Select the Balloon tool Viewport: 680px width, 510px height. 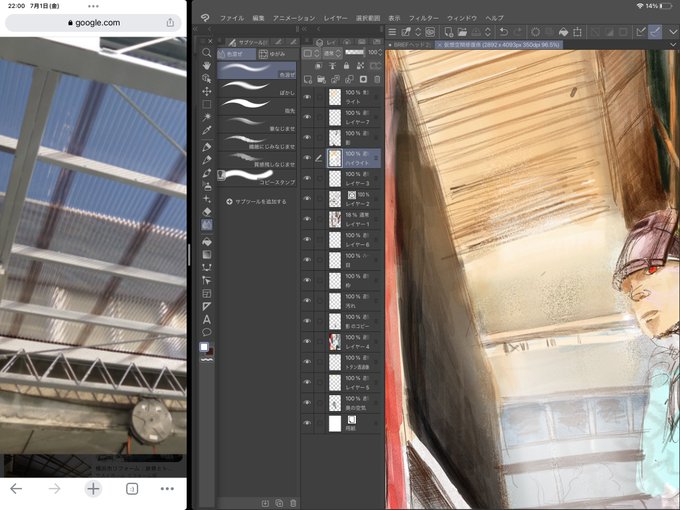[206, 333]
